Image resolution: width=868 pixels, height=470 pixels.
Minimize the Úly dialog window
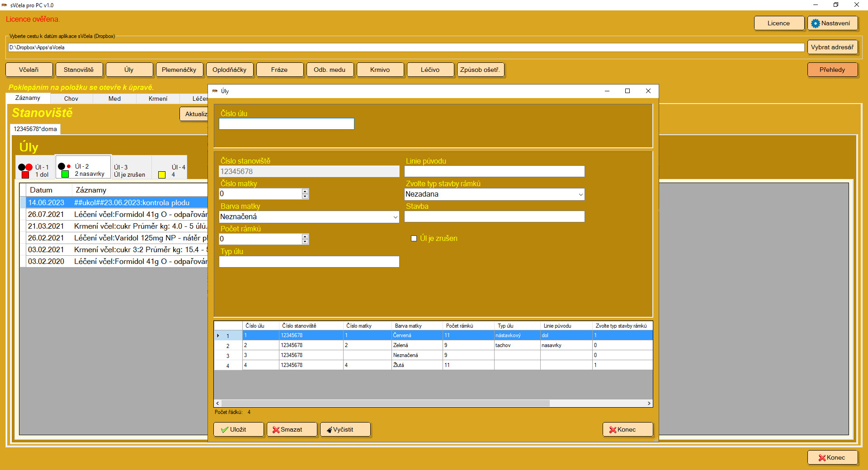607,91
